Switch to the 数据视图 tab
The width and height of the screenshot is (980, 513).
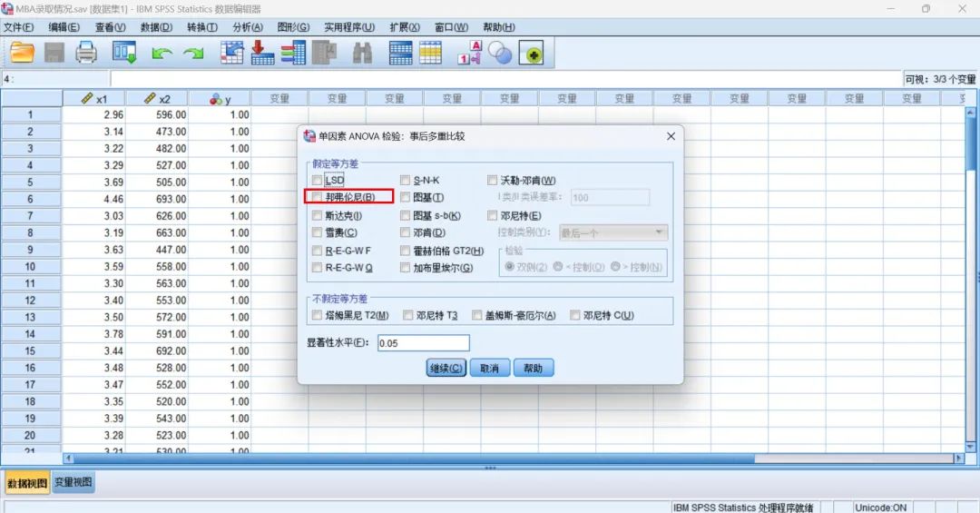click(27, 483)
